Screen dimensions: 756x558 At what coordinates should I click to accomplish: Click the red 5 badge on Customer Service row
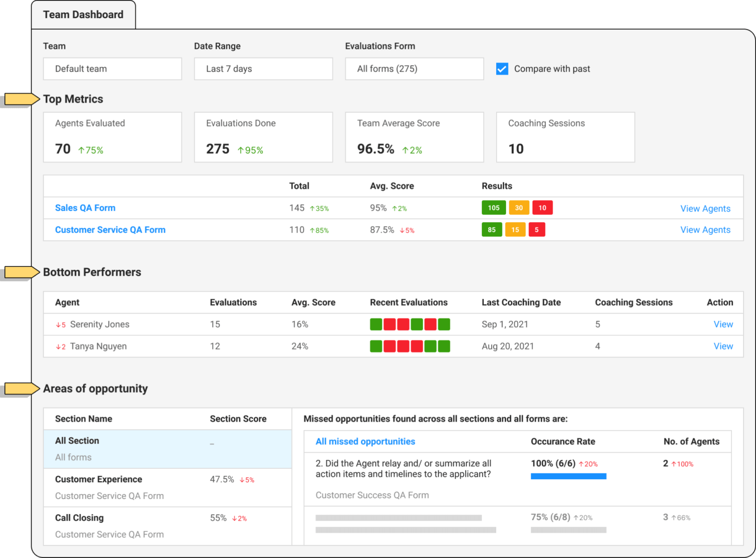(x=537, y=230)
